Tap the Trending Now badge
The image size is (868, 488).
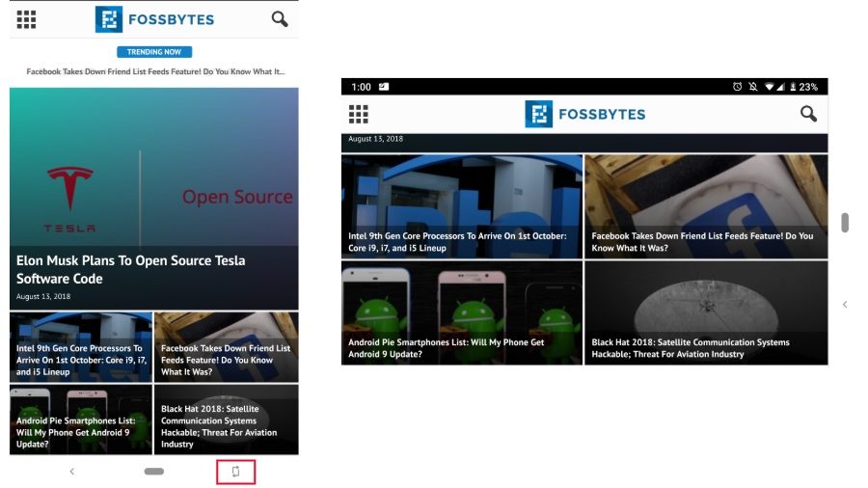pyautogui.click(x=154, y=52)
